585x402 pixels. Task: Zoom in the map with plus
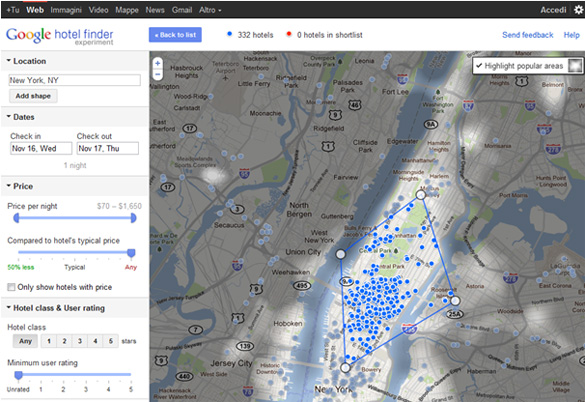(x=158, y=63)
